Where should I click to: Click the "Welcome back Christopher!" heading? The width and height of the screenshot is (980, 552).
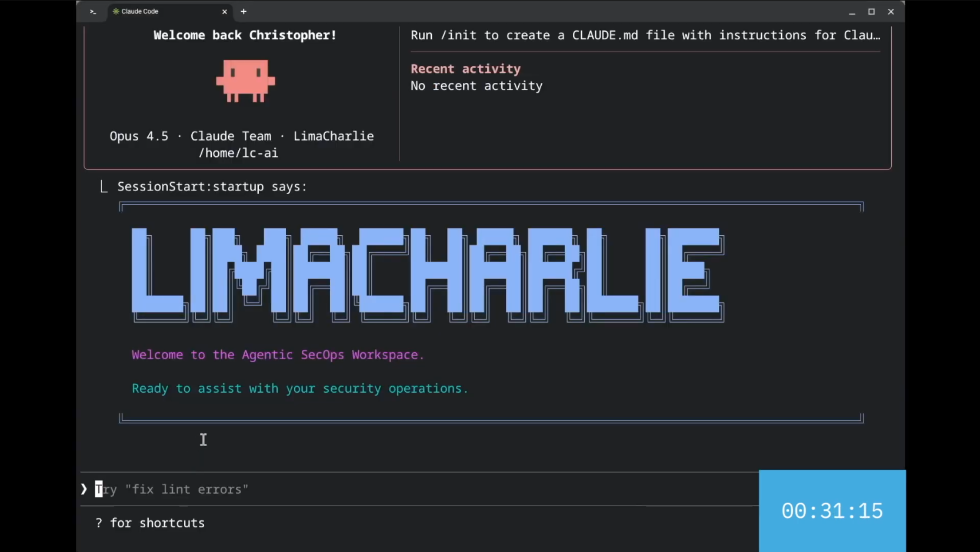245,35
